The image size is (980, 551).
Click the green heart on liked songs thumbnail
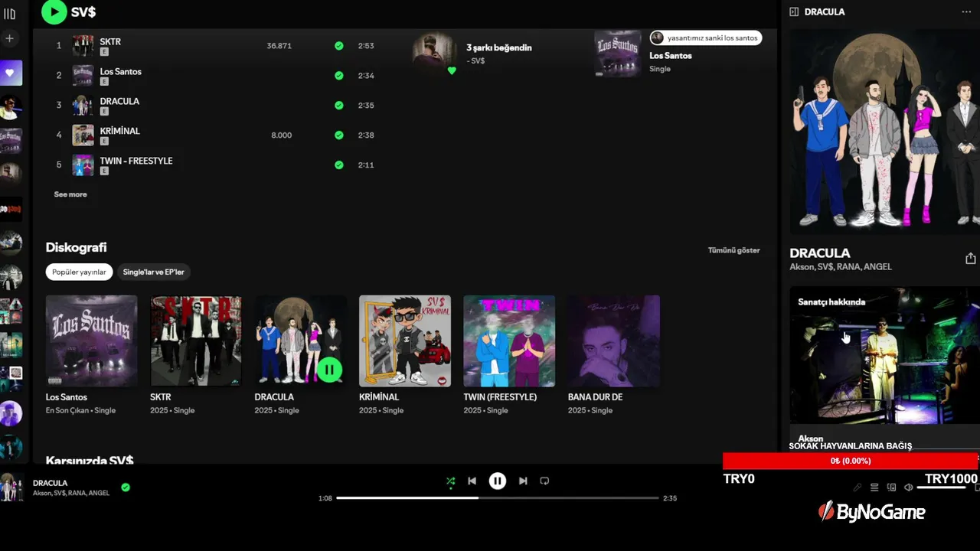click(452, 70)
